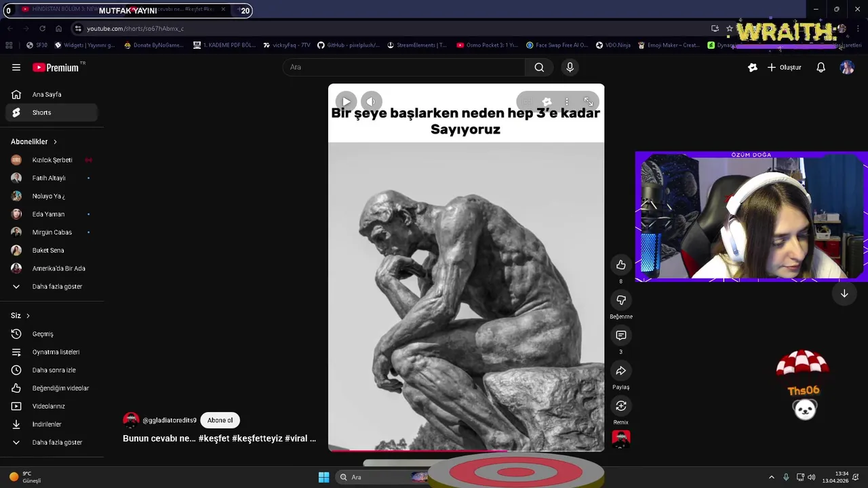The image size is (868, 488).
Task: Expand Daha fazla göster under Siz
Action: (x=52, y=443)
